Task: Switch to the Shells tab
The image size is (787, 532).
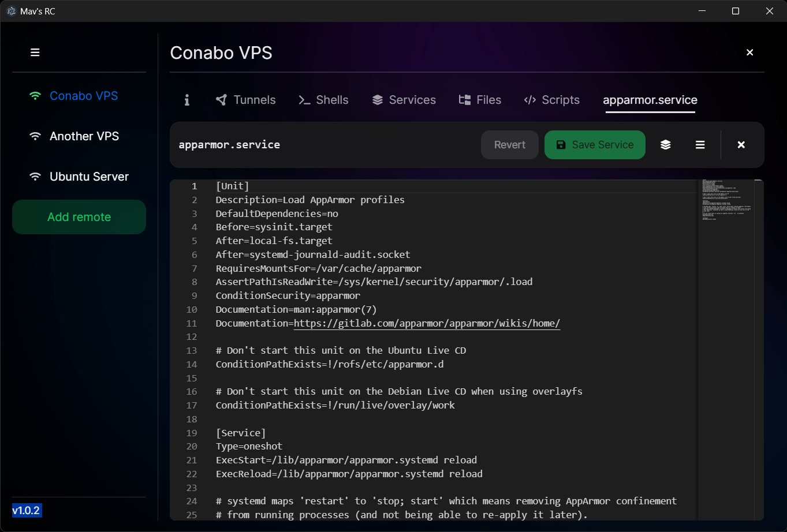Action: [x=323, y=100]
